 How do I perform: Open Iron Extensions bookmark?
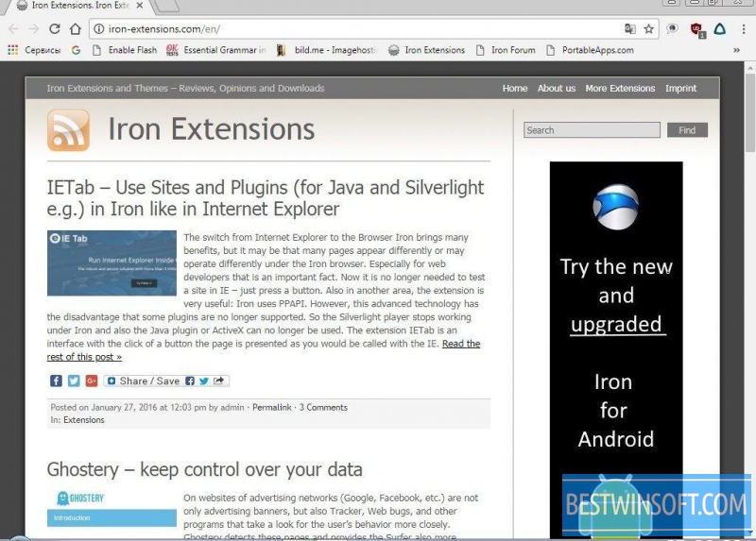(x=427, y=50)
